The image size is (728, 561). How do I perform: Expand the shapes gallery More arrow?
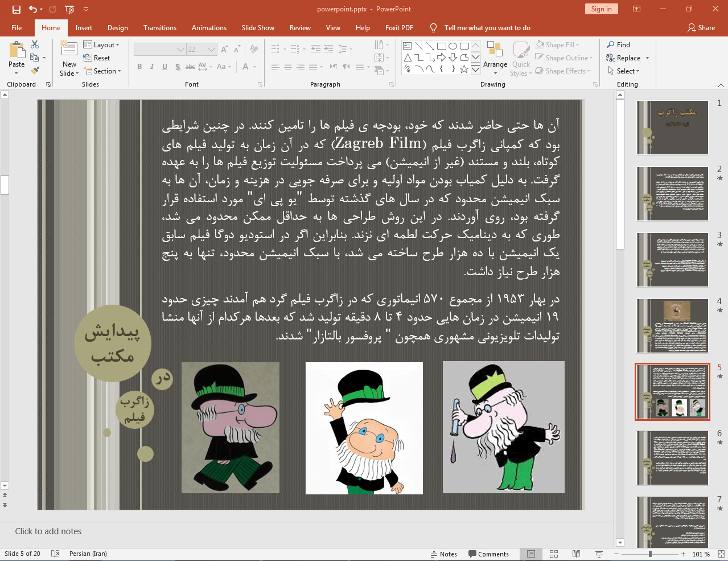tap(475, 69)
